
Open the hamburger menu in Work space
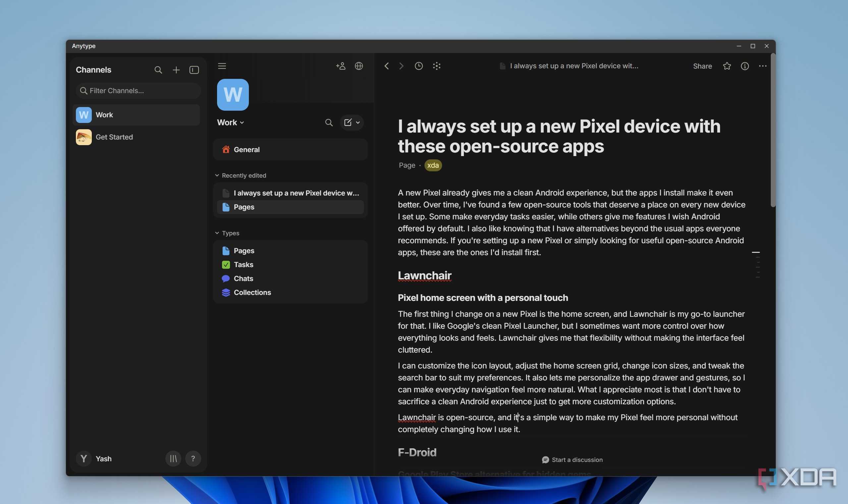pos(222,66)
